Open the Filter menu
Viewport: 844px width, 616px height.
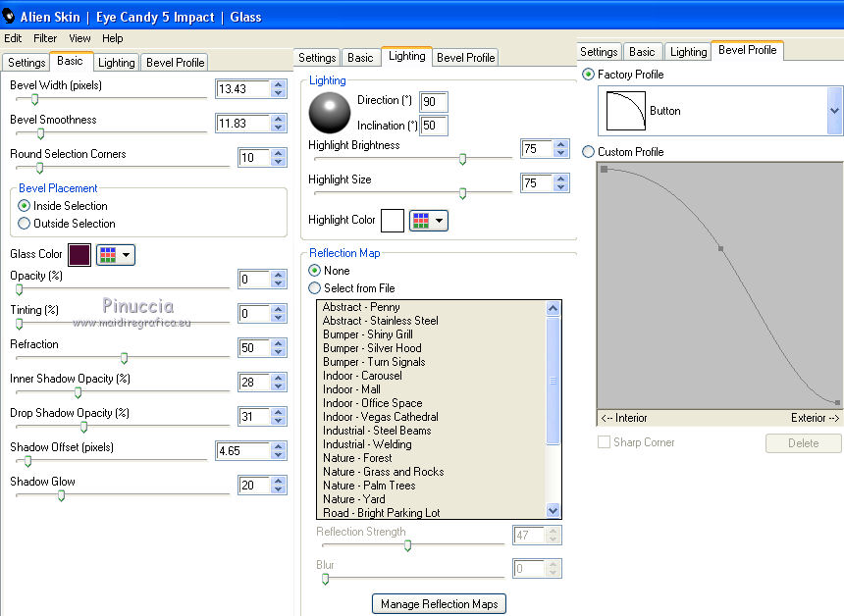(45, 38)
